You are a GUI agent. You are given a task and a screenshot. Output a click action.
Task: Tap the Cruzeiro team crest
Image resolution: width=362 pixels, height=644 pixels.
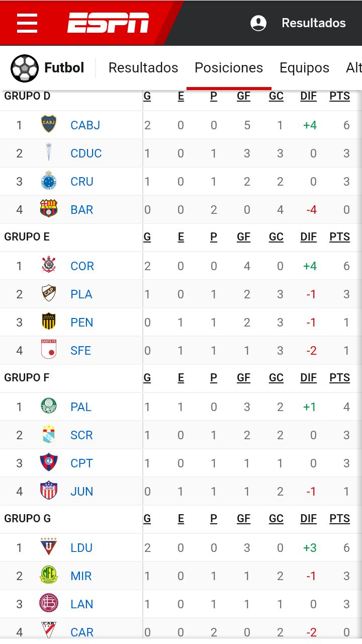pos(49,181)
